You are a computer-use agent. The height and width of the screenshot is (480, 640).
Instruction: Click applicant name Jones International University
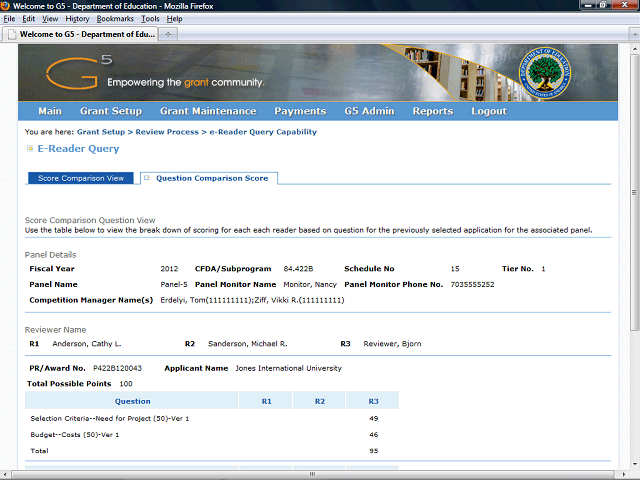pos(288,368)
